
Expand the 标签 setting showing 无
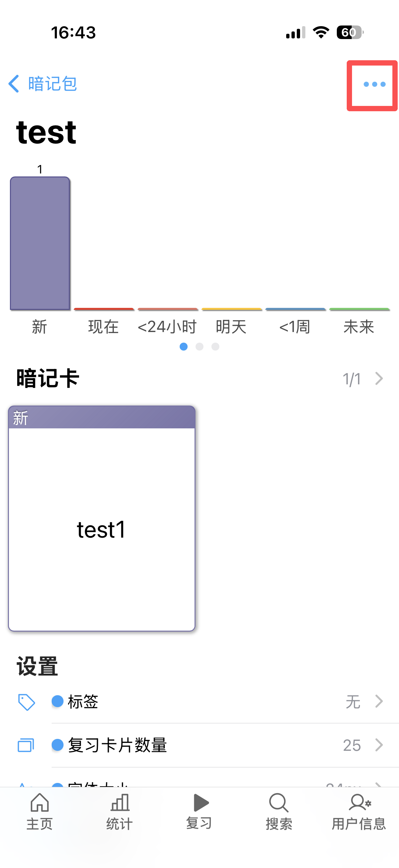[225, 702]
